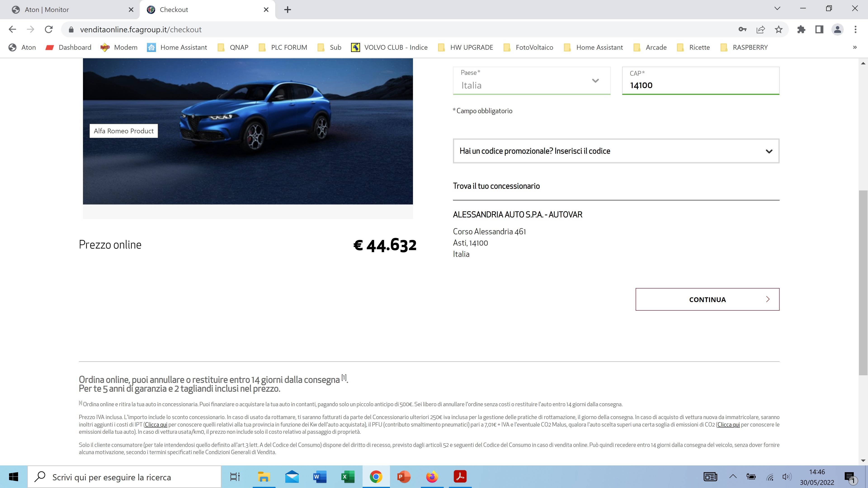This screenshot has width=868, height=488.
Task: Open Adobe Acrobat from the taskbar
Action: click(460, 477)
